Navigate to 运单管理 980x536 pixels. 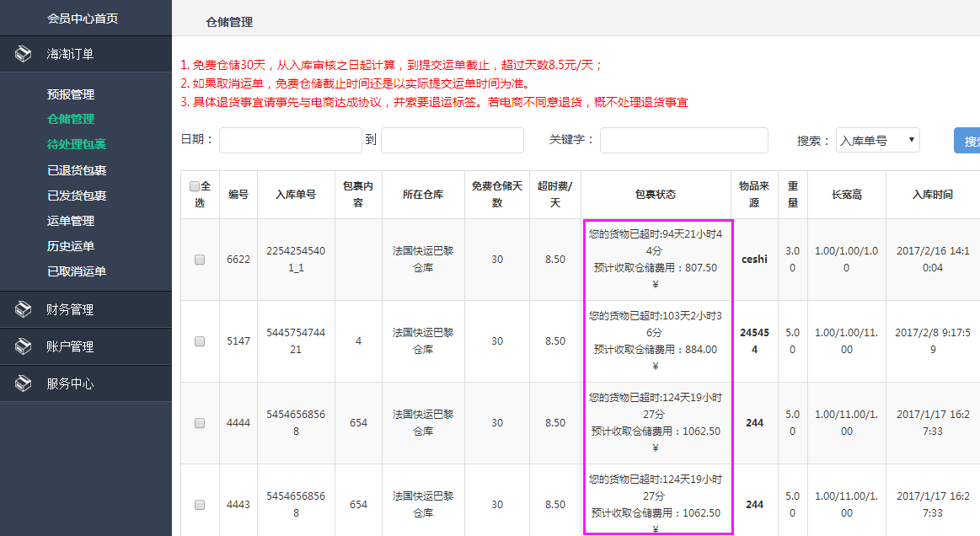pos(71,221)
